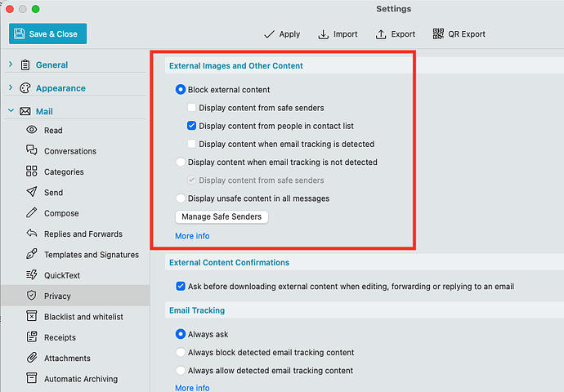Expand the Appearance settings section
The height and width of the screenshot is (392, 564).
click(10, 88)
